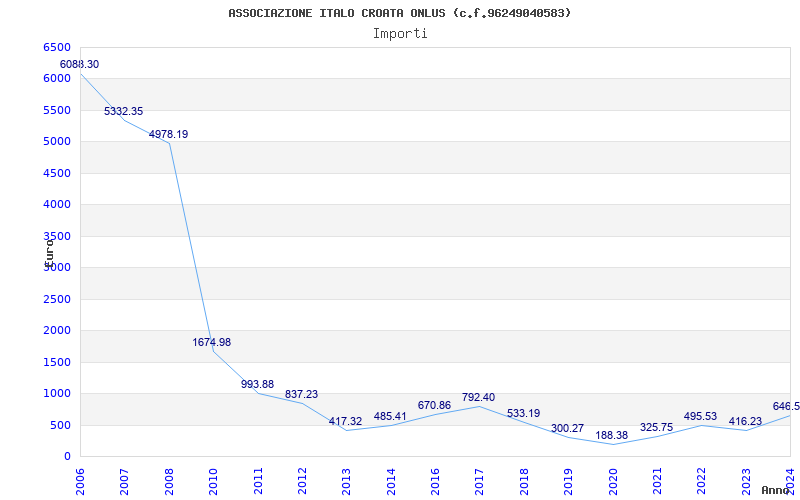Click the 2023 x-axis year label
This screenshot has width=800, height=500.
point(745,482)
